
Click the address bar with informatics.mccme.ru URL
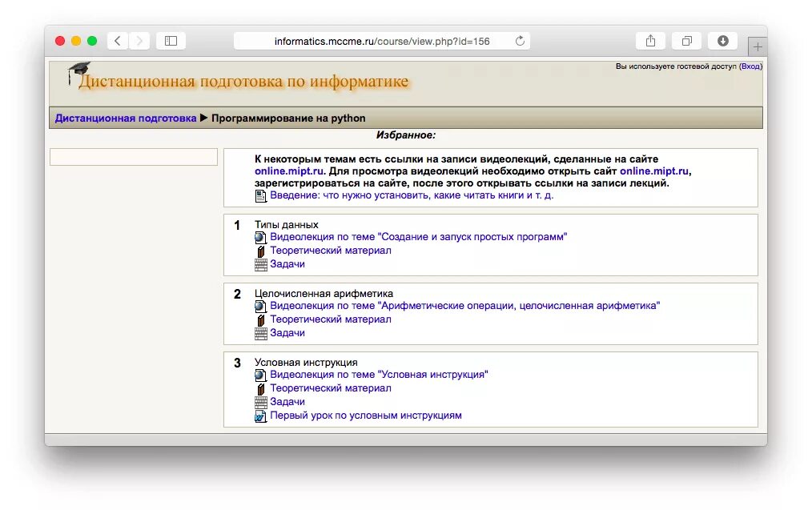[x=382, y=41]
